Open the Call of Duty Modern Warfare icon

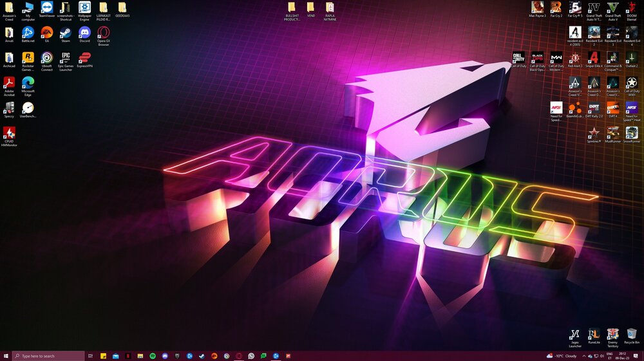tap(556, 62)
